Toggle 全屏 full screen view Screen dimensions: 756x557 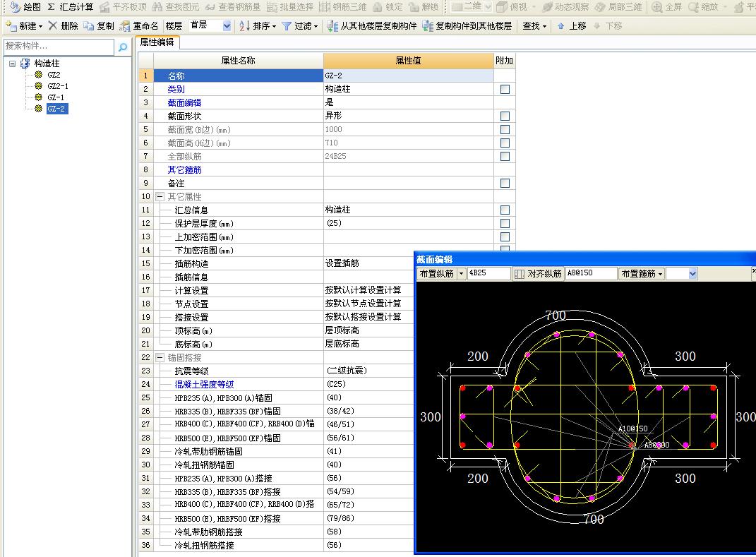[667, 7]
